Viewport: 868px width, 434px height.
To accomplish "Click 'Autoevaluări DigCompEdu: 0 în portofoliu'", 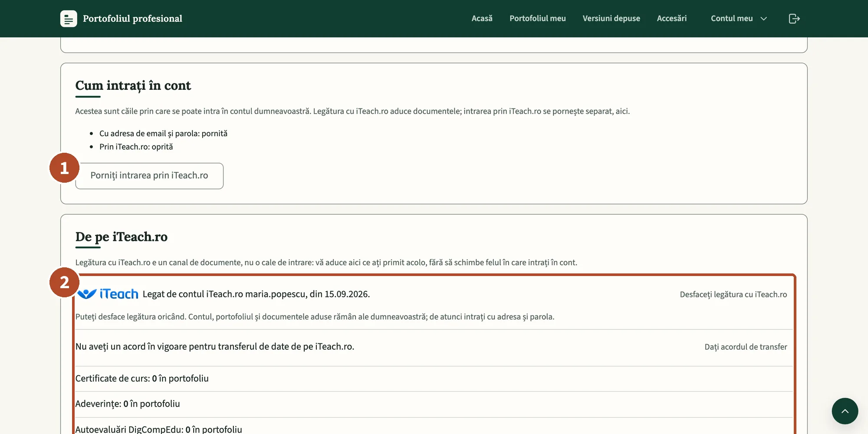I will (159, 429).
